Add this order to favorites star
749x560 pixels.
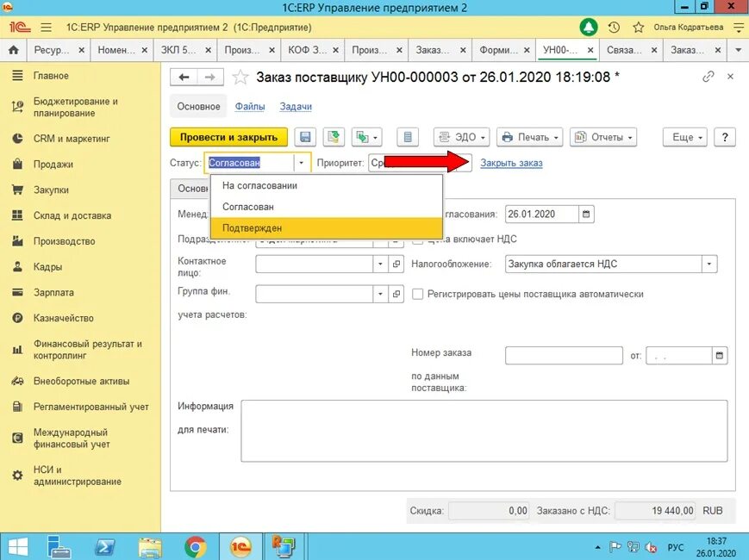click(x=240, y=78)
